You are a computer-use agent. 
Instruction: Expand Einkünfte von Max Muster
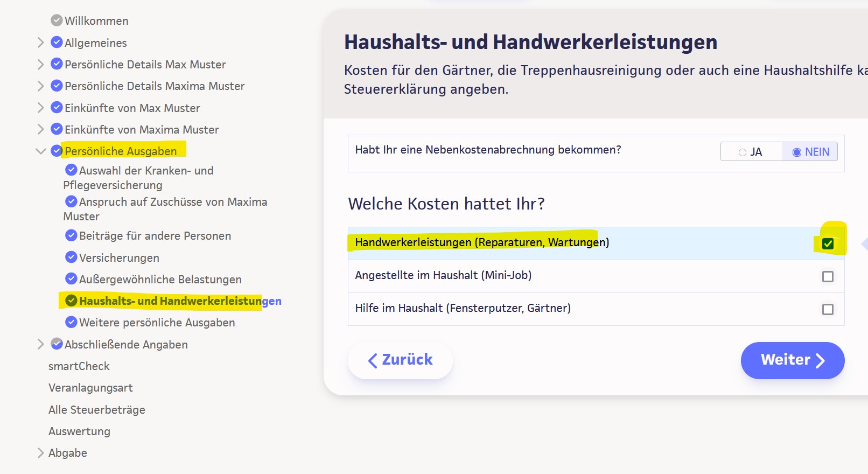(x=40, y=108)
